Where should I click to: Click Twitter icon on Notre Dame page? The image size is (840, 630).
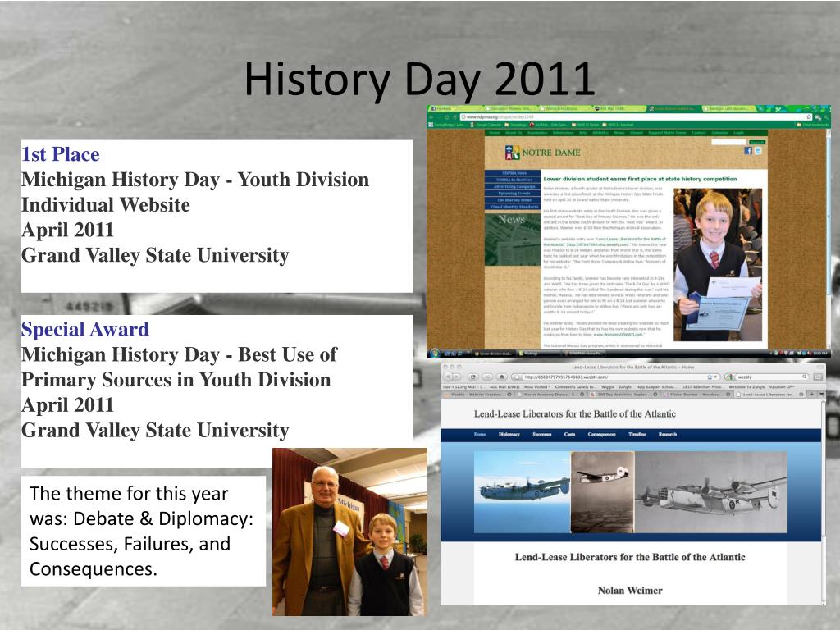coord(758,151)
